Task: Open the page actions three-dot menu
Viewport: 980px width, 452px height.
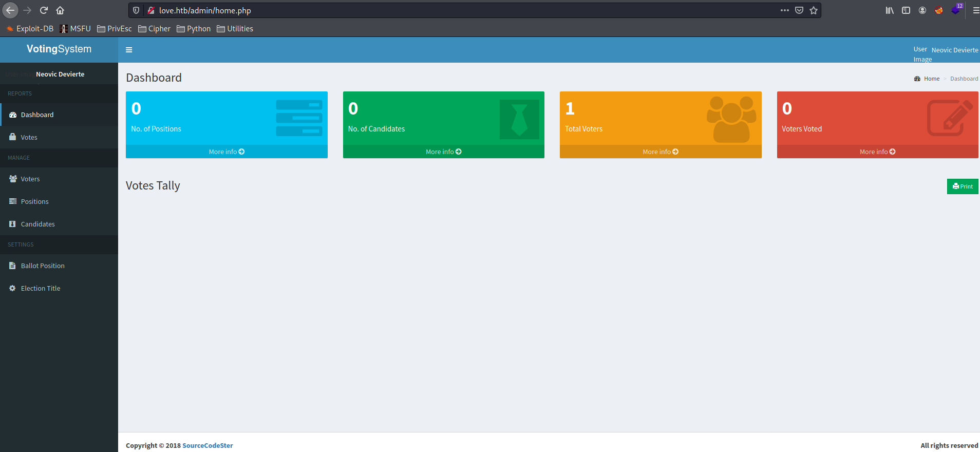Action: [784, 10]
